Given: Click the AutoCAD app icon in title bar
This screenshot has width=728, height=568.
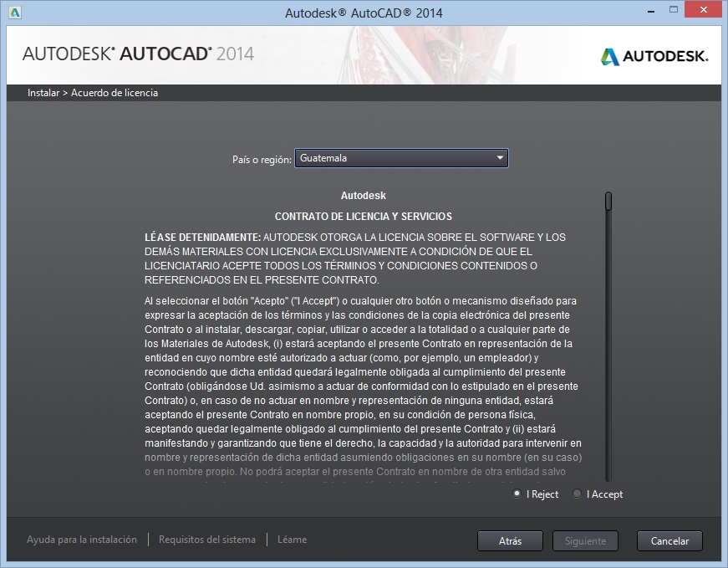Looking at the screenshot, I should pyautogui.click(x=15, y=13).
